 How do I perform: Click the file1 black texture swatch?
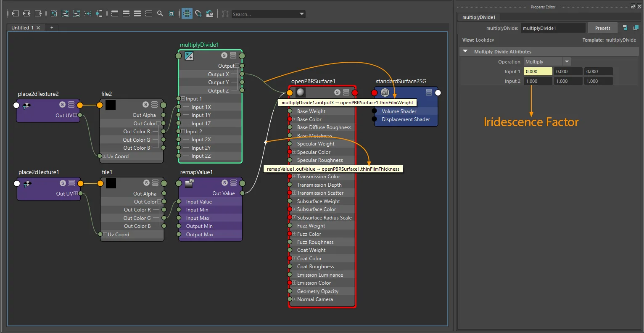[111, 183]
